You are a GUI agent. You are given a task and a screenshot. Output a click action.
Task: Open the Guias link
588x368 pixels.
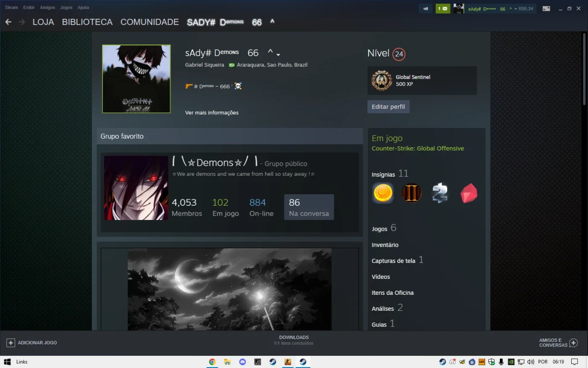click(x=383, y=324)
